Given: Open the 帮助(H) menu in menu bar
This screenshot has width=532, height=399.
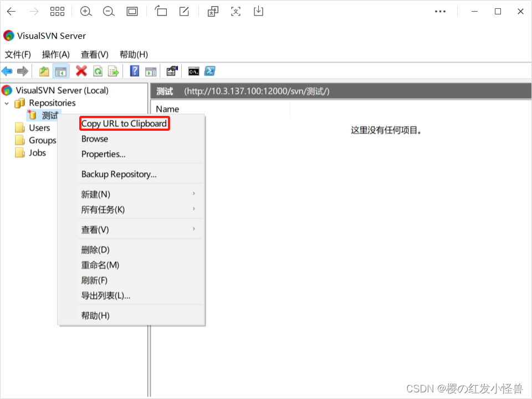Looking at the screenshot, I should (x=134, y=54).
